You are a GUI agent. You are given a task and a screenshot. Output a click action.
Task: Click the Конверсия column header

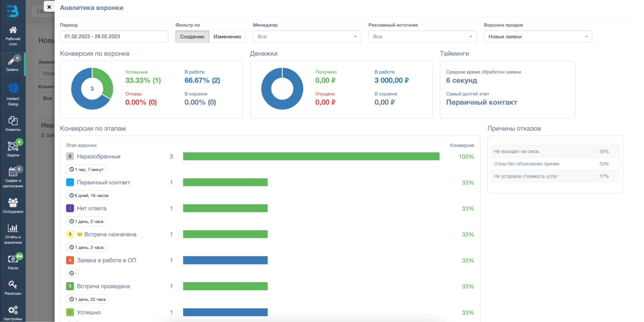point(462,145)
